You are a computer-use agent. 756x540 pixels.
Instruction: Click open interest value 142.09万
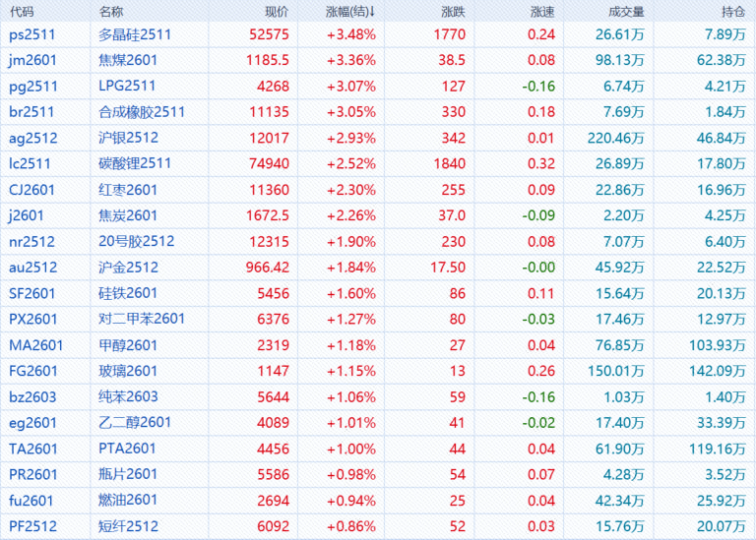pyautogui.click(x=718, y=371)
